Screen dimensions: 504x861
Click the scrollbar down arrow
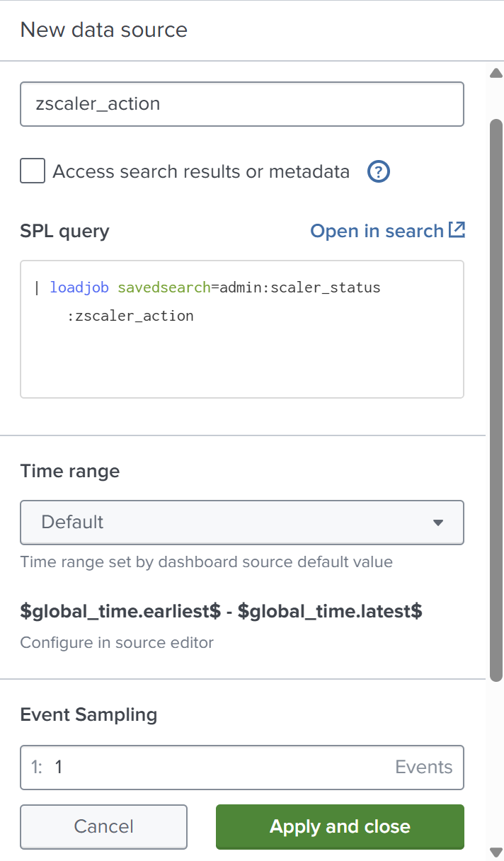click(496, 851)
